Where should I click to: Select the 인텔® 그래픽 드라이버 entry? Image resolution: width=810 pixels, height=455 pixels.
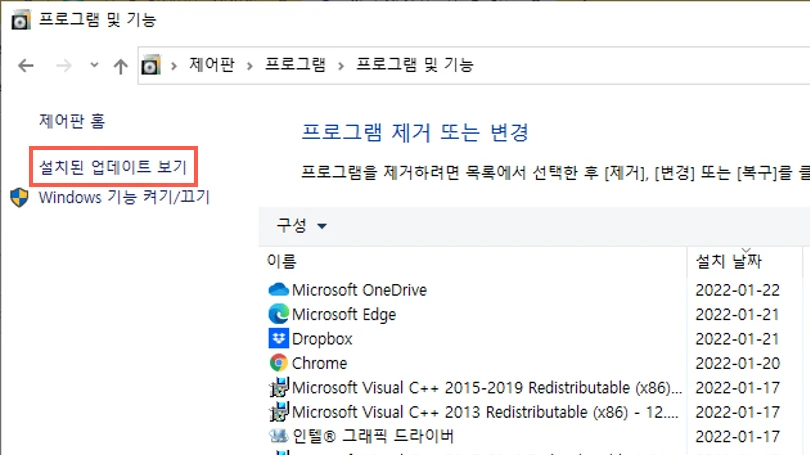tap(373, 436)
